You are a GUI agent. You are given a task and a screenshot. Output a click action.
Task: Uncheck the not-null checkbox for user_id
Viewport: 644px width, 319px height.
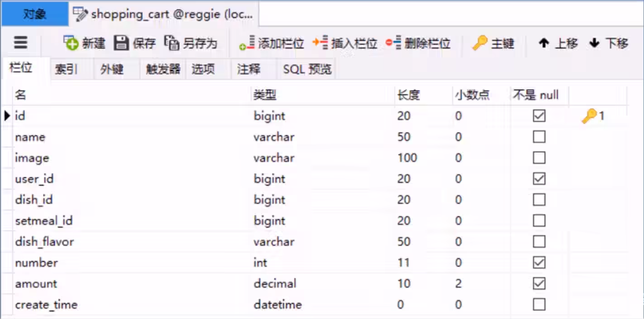coord(539,179)
